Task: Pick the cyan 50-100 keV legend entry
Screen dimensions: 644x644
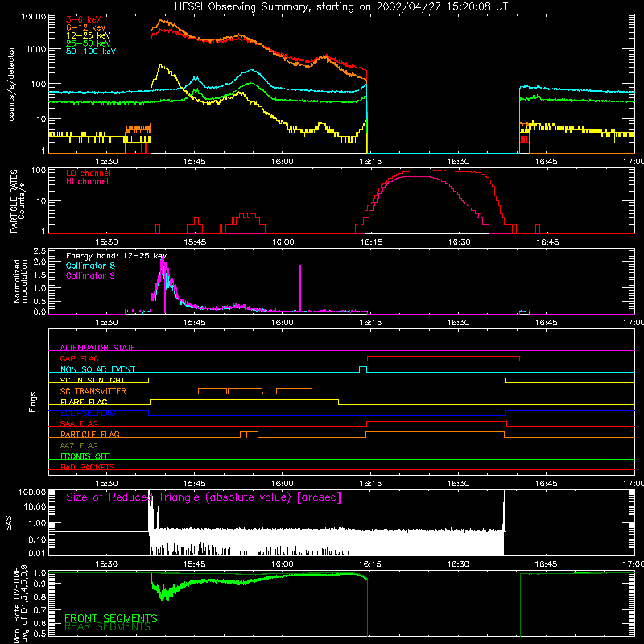Action: click(x=91, y=52)
